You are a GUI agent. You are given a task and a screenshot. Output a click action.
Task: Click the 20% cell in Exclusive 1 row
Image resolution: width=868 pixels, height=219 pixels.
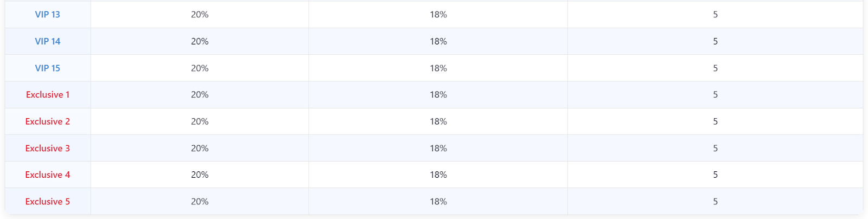pos(200,95)
